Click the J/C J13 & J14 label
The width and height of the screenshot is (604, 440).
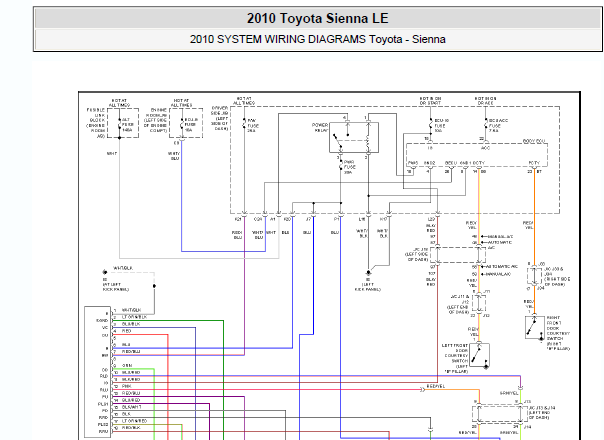pos(540,412)
